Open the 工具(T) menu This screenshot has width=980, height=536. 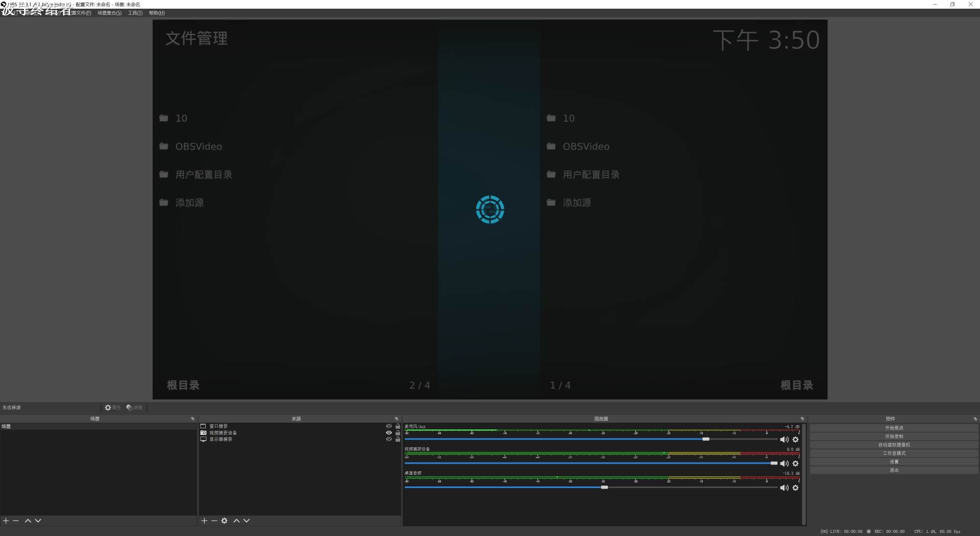(x=134, y=13)
